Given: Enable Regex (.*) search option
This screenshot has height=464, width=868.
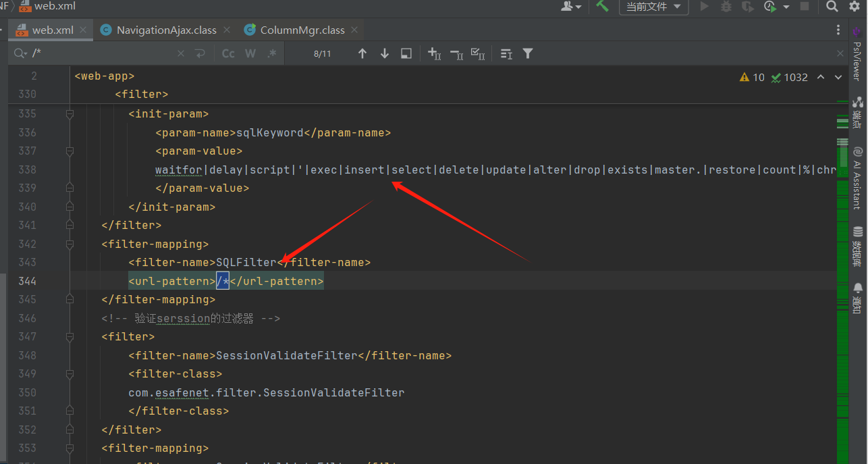Looking at the screenshot, I should [271, 53].
